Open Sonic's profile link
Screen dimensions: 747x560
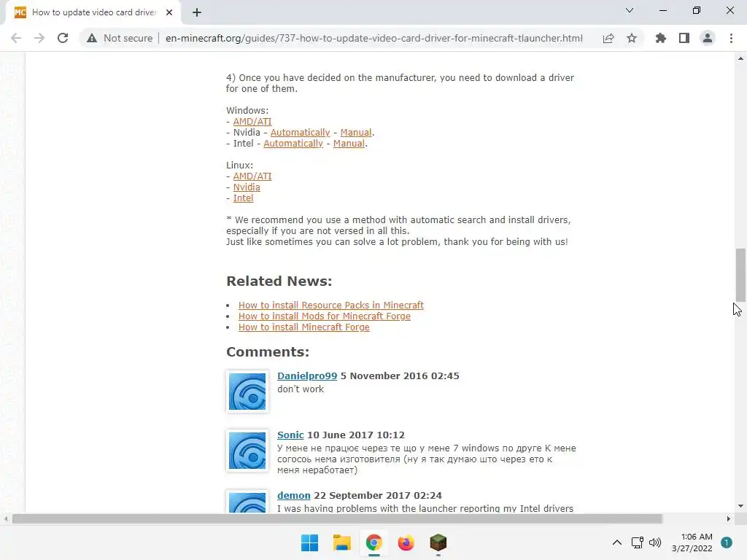290,435
